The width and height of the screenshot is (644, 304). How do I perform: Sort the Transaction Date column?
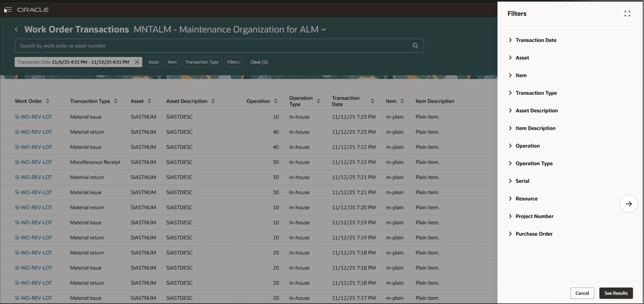pos(372,101)
